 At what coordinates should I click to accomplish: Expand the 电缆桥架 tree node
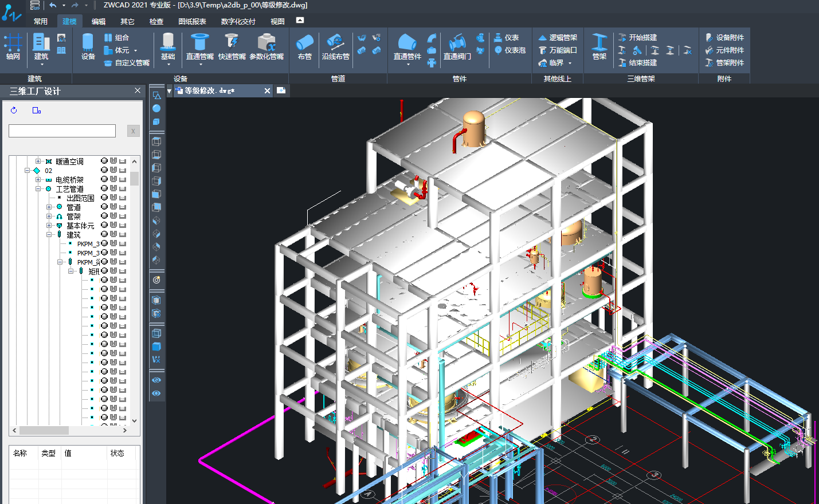click(38, 180)
